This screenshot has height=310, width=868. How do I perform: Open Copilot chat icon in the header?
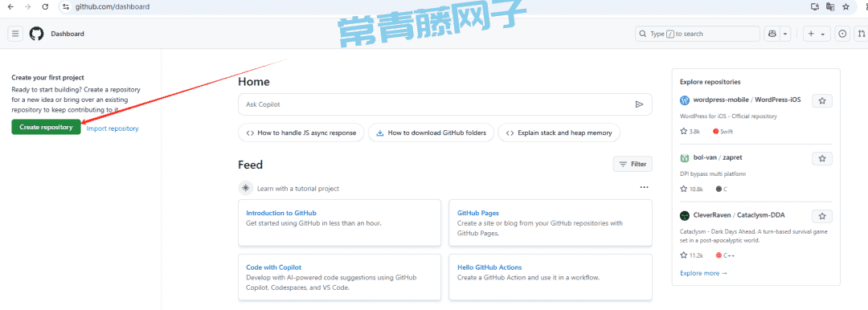click(772, 34)
